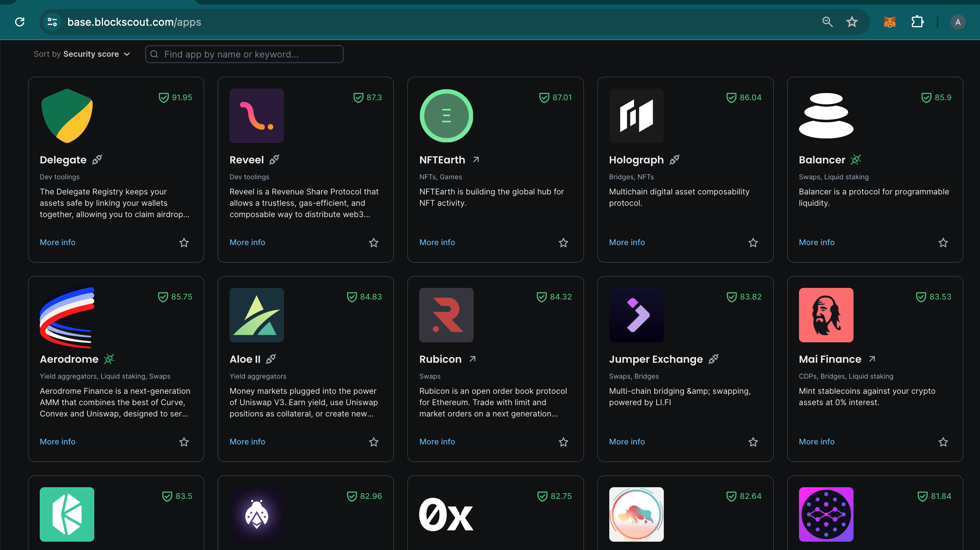Bookmark this page with the star icon
The image size is (980, 550).
click(852, 22)
